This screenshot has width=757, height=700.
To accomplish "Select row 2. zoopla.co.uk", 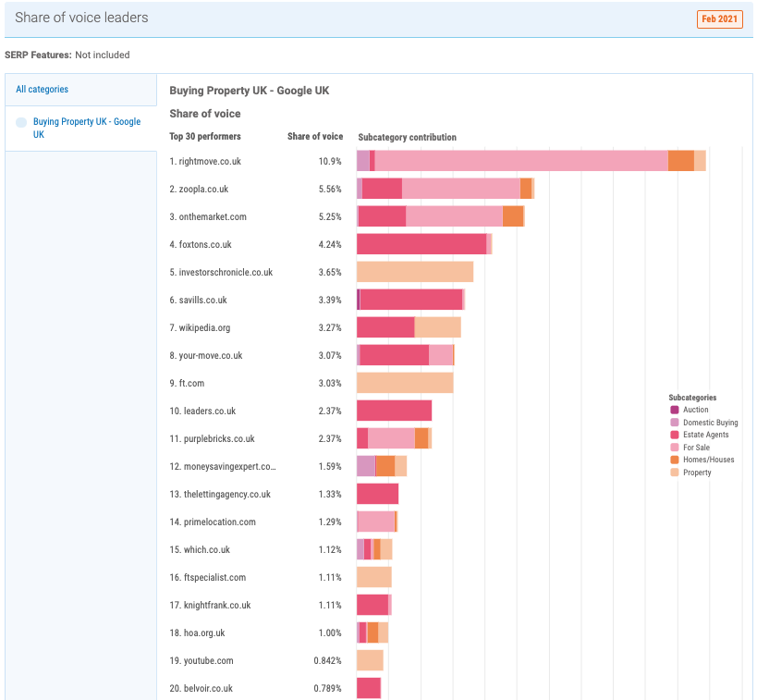I will click(x=199, y=189).
